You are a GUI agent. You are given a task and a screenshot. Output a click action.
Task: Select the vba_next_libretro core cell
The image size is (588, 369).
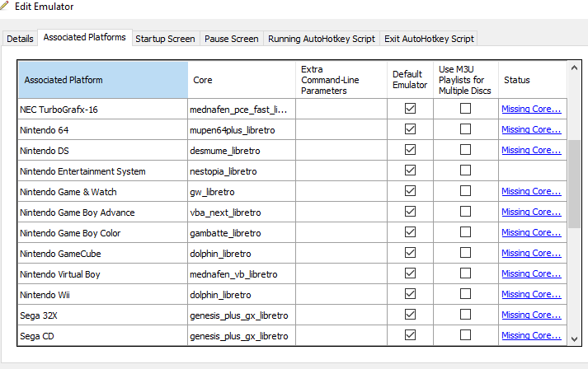[242, 212]
